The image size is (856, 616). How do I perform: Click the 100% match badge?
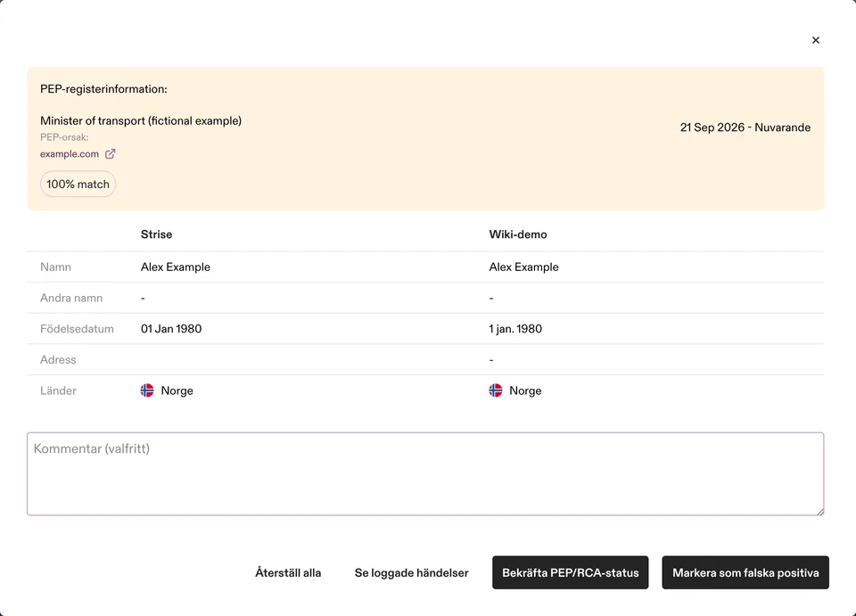[x=78, y=185]
